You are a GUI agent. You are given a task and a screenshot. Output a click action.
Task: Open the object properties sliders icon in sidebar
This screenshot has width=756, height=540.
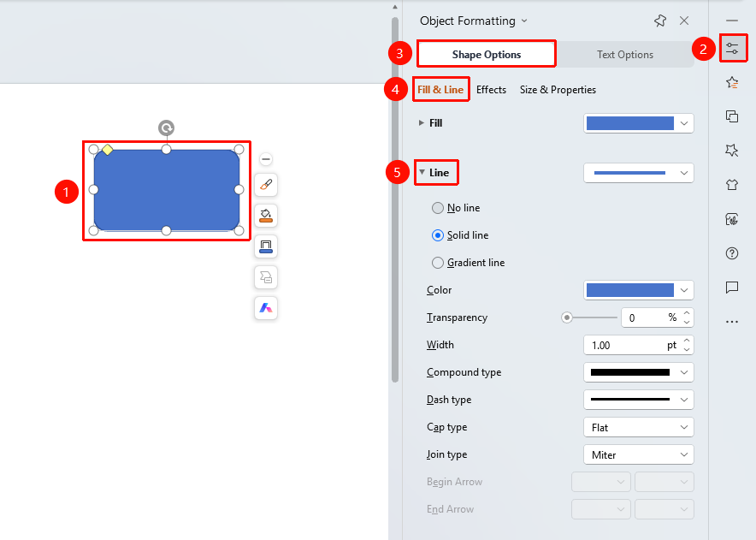click(x=732, y=48)
